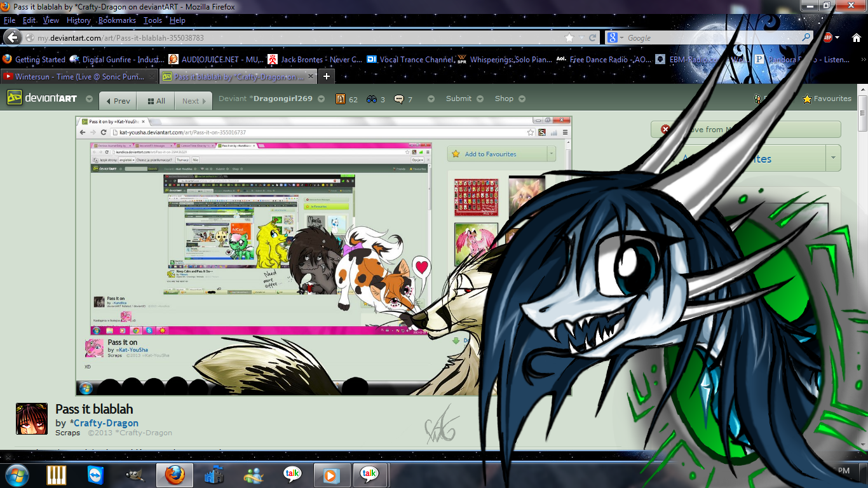868x488 pixels.
Task: Click the Adblock Plus ABP icon
Action: click(828, 37)
